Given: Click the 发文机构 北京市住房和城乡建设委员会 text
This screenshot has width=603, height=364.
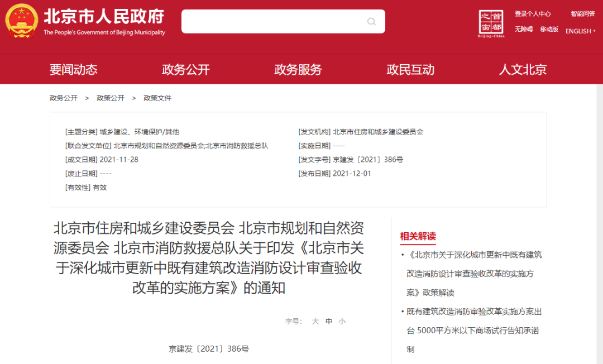Looking at the screenshot, I should 361,132.
